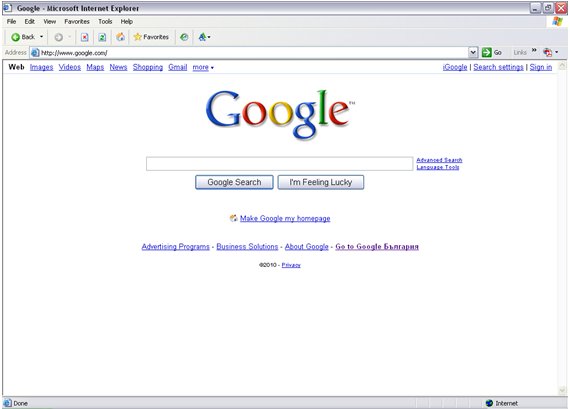Open the News link

point(119,67)
